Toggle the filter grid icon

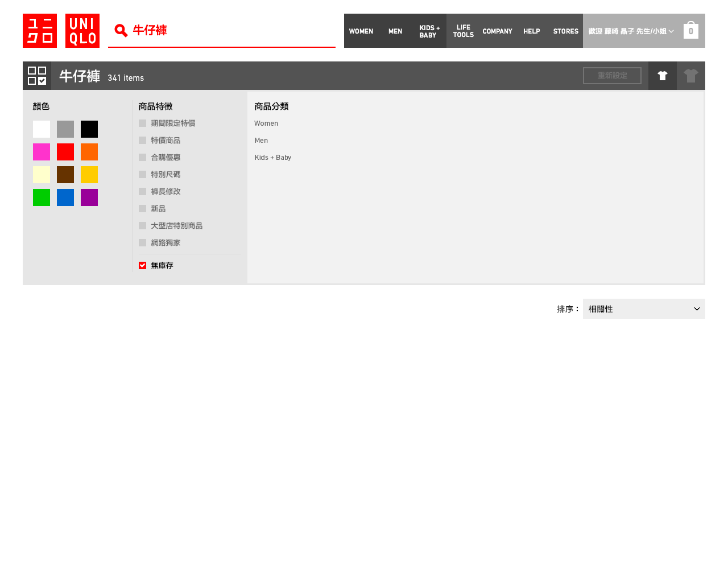[x=37, y=76]
